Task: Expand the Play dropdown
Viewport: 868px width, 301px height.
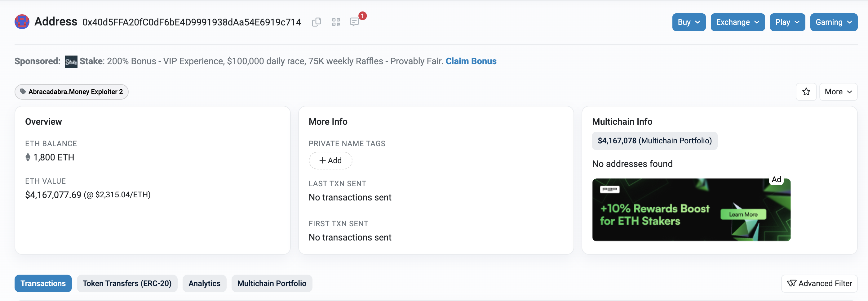Action: click(x=787, y=22)
